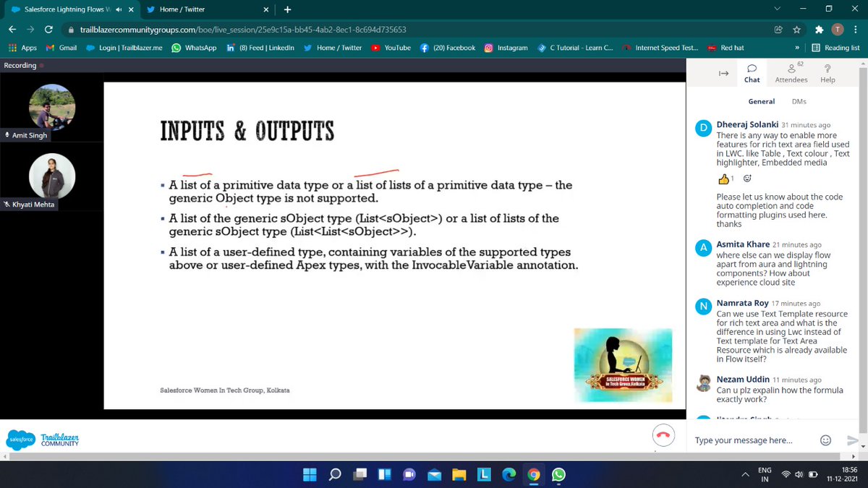Open the C Tutorial bookmark
The width and height of the screenshot is (868, 488).
[575, 48]
